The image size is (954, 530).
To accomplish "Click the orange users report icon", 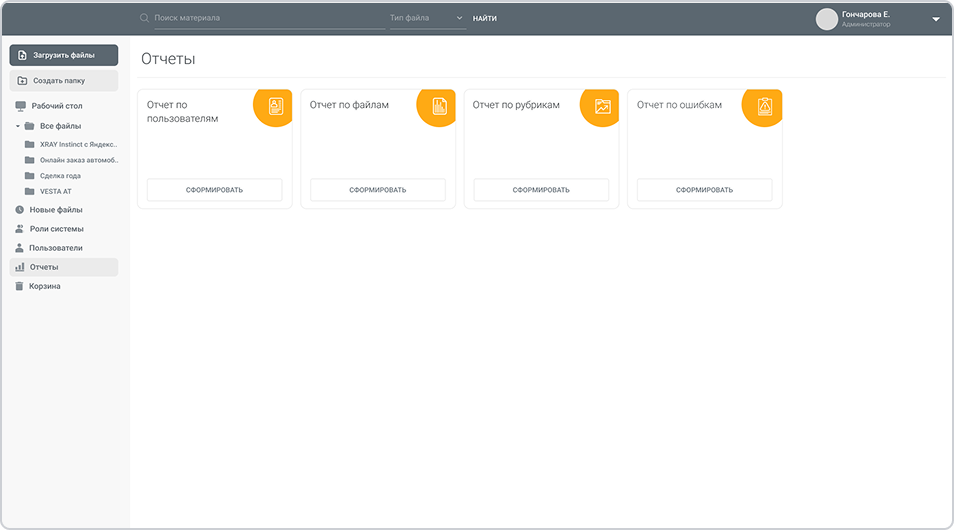I will coord(276,106).
